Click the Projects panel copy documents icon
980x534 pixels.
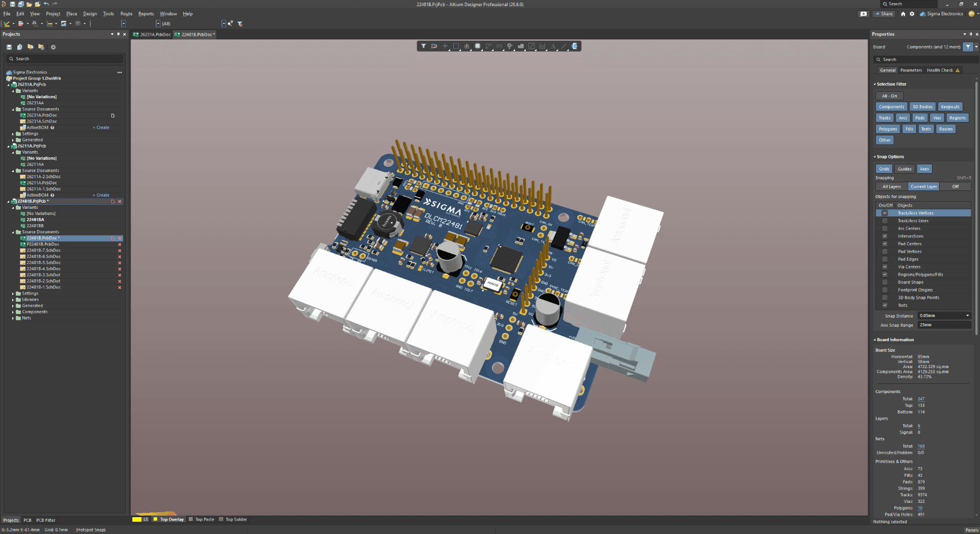(20, 47)
